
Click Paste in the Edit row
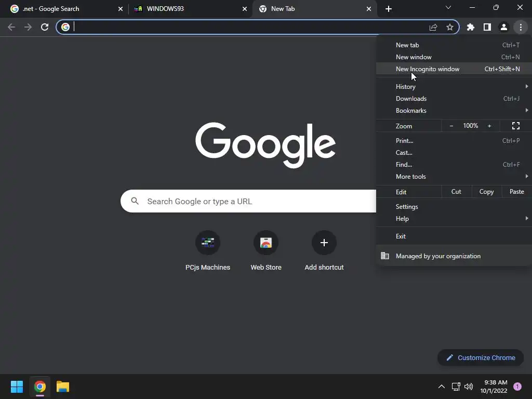517,192
